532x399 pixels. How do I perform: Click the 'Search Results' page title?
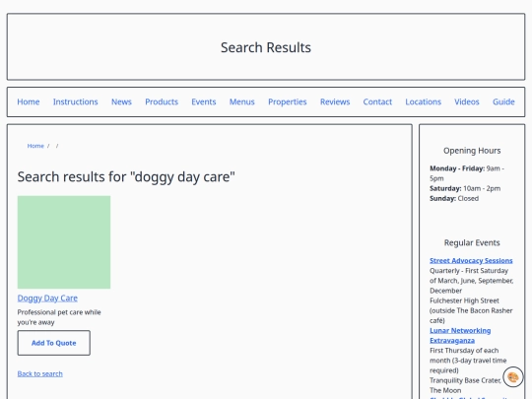coord(266,47)
